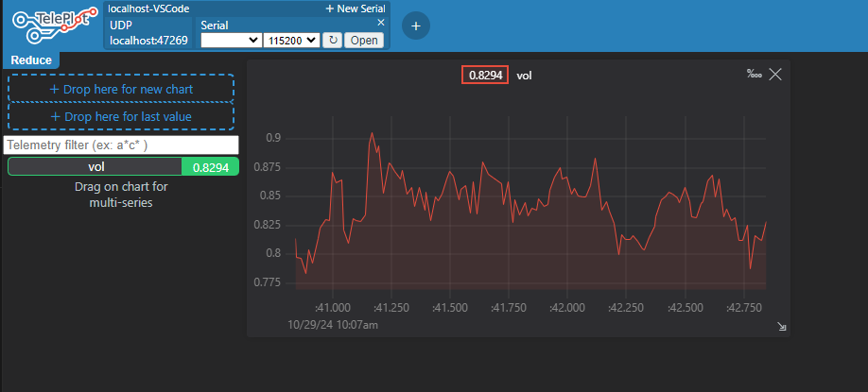Click the Drop here for last value zone
Screen dimensions: 868x392
121,117
